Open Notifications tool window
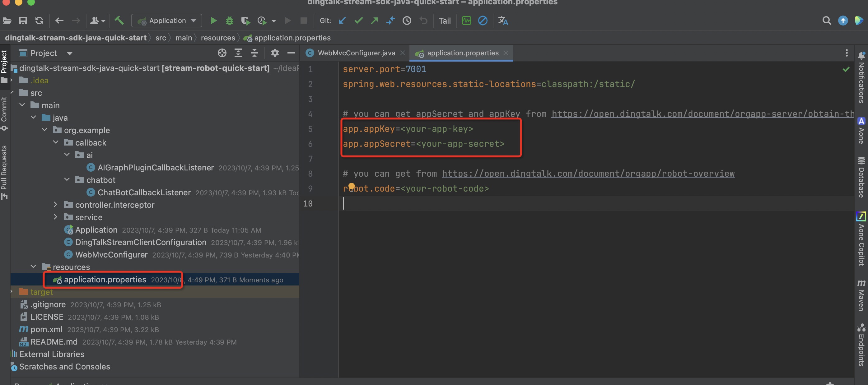Viewport: 868px width, 385px height. point(861,77)
